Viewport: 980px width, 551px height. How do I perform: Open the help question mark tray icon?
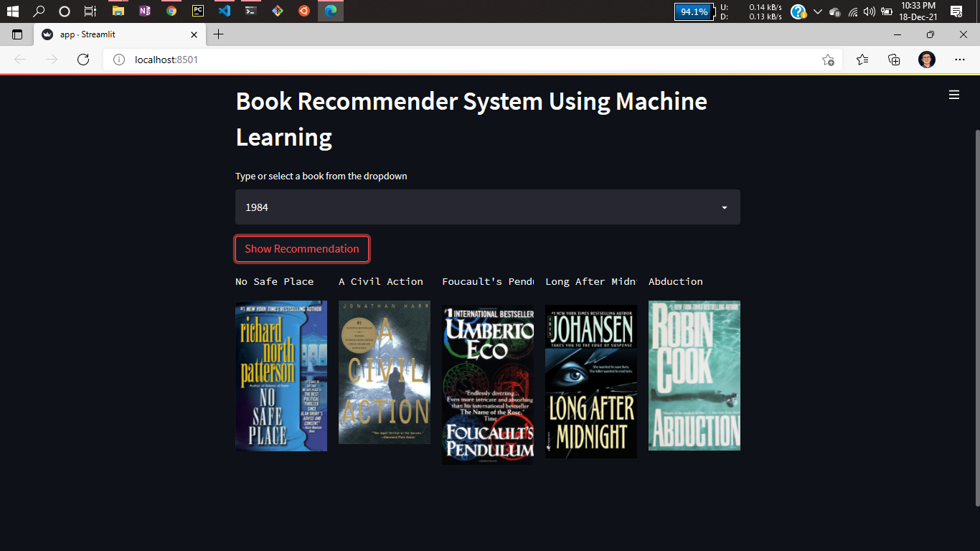pos(798,11)
